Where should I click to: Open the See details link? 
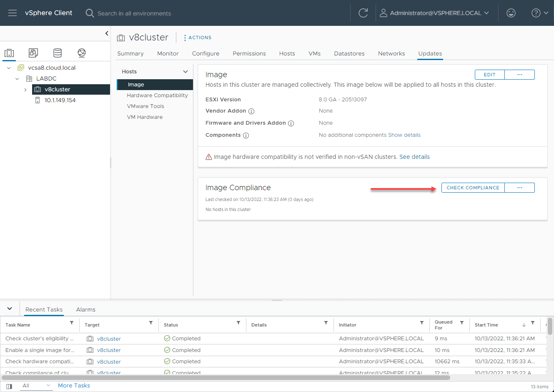coord(414,157)
